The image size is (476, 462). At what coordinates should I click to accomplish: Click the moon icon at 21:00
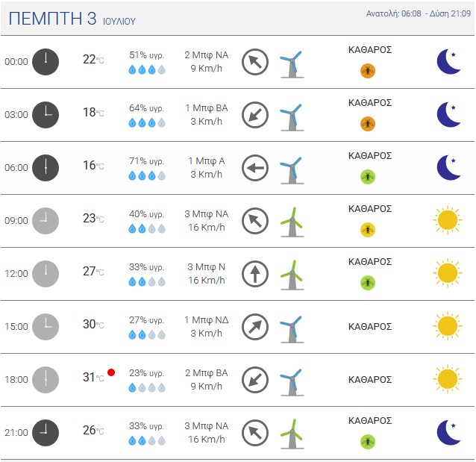(x=448, y=433)
